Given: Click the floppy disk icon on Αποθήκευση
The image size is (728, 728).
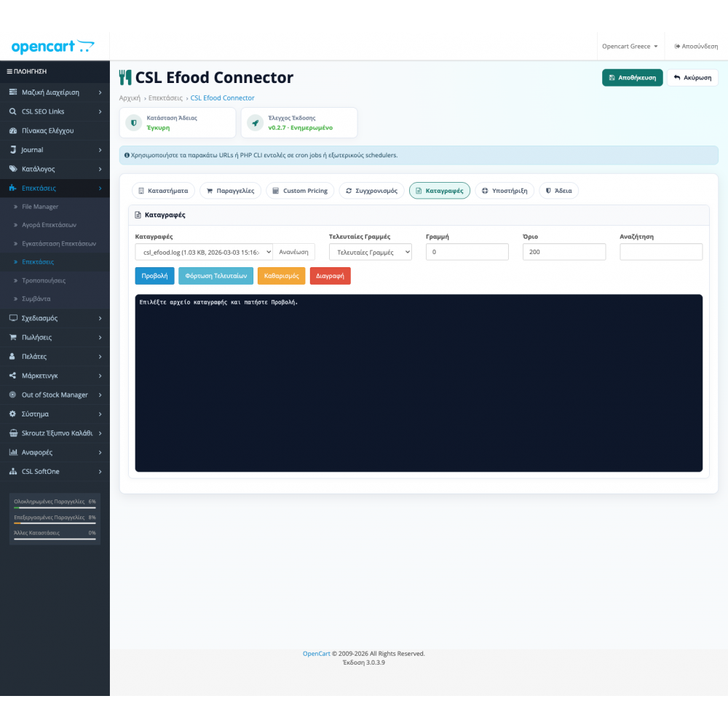Looking at the screenshot, I should (x=612, y=78).
